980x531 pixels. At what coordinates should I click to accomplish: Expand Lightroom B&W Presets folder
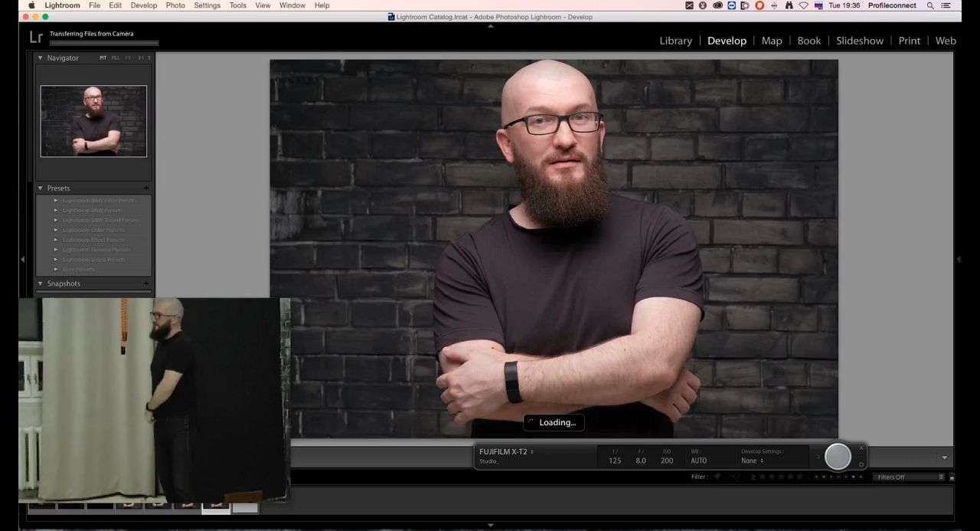(56, 211)
